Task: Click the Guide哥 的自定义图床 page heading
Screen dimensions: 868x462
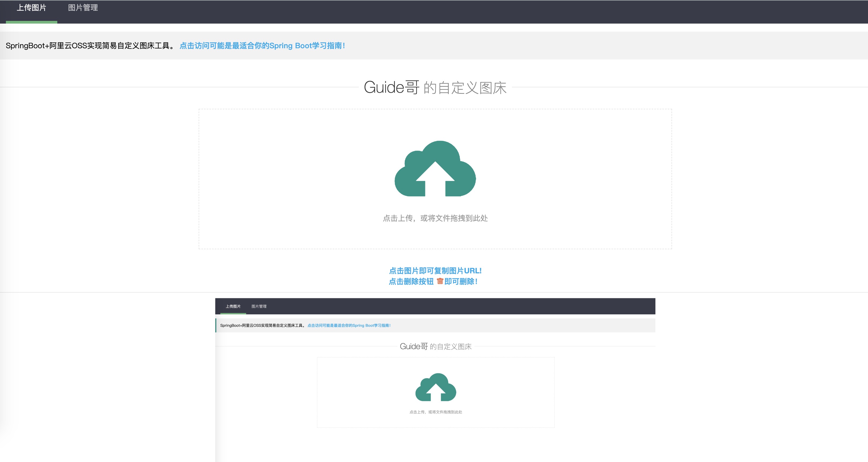Action: [x=435, y=87]
